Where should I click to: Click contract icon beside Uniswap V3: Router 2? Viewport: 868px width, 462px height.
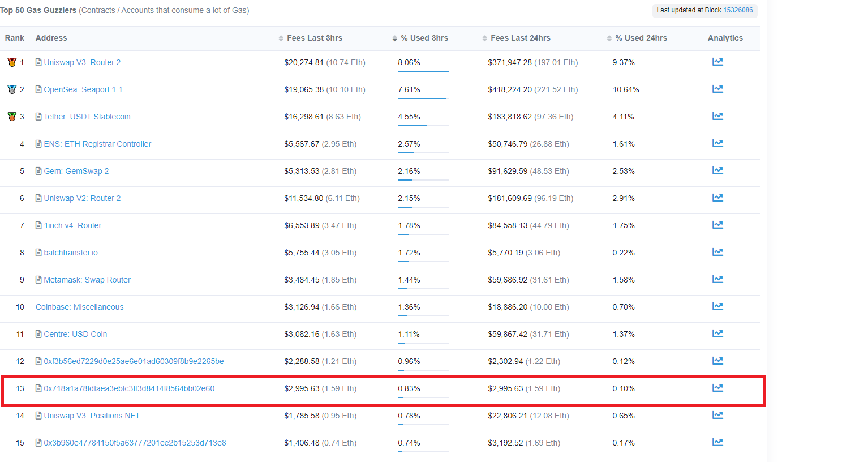click(x=38, y=62)
